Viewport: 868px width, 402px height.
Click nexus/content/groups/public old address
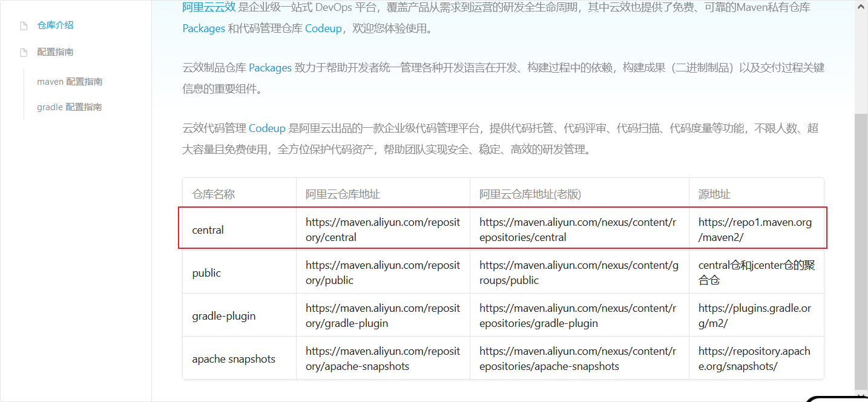click(x=578, y=273)
